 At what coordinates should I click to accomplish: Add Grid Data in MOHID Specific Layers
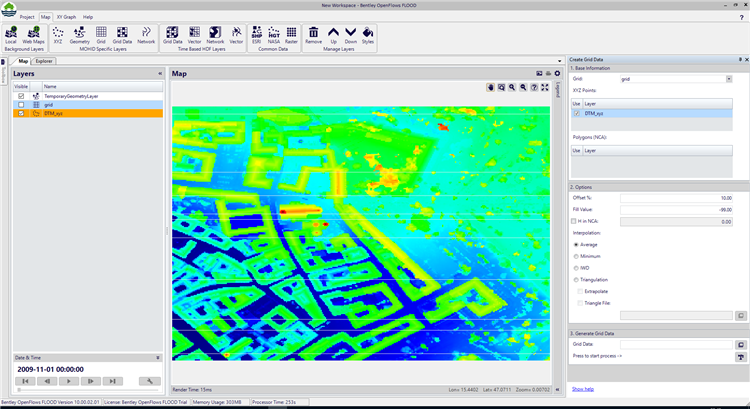point(122,35)
